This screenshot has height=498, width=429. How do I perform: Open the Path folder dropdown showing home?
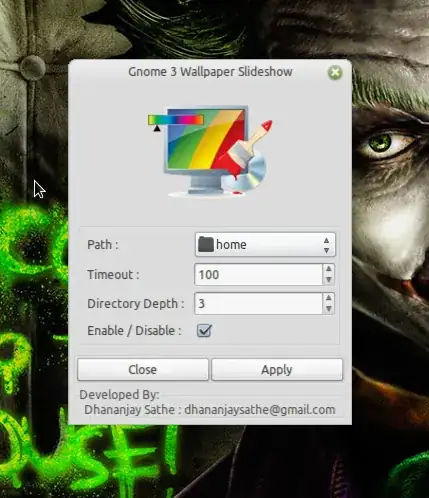(x=265, y=245)
